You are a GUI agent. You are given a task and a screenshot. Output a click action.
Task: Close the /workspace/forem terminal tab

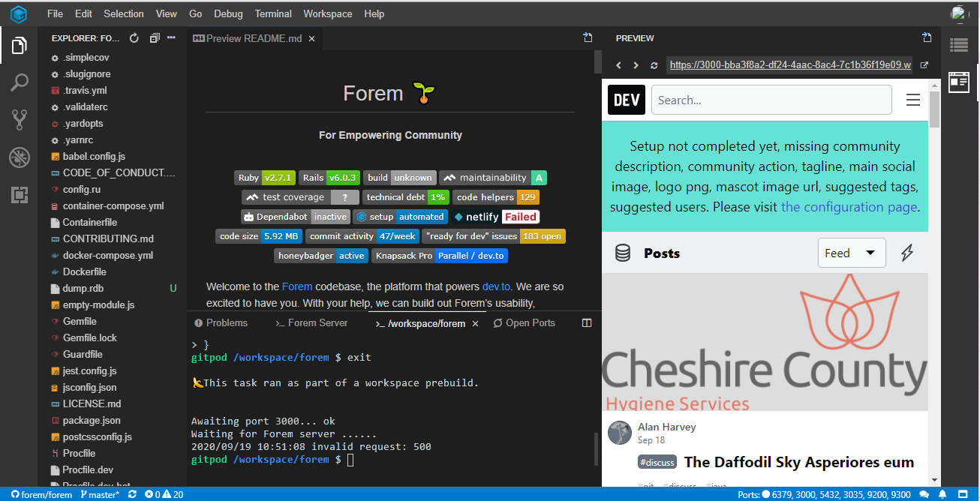pyautogui.click(x=474, y=324)
